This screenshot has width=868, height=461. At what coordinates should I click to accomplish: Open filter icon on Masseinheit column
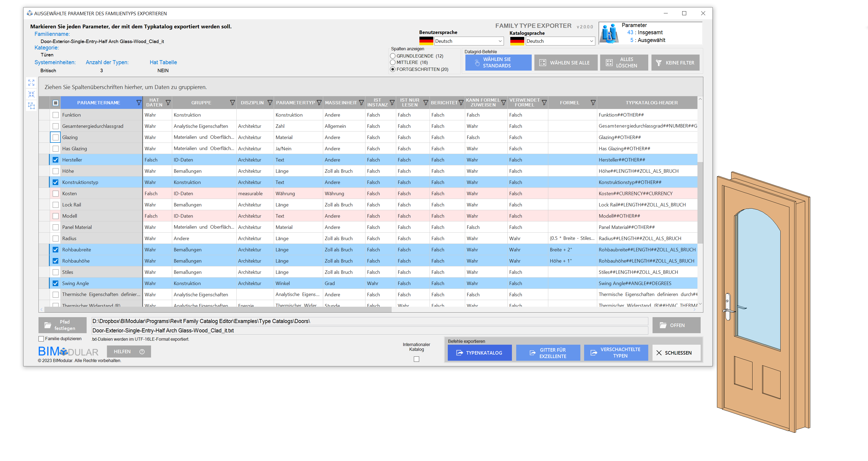(x=361, y=102)
